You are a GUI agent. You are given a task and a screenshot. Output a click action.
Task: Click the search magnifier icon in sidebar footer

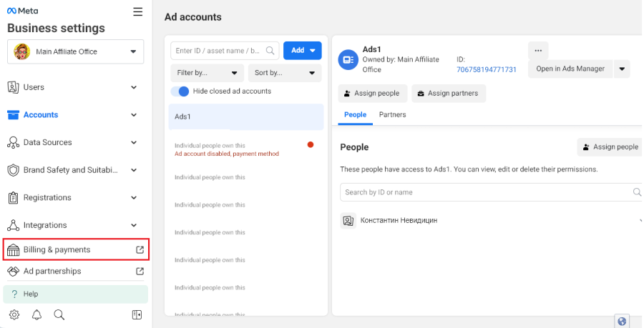click(59, 315)
